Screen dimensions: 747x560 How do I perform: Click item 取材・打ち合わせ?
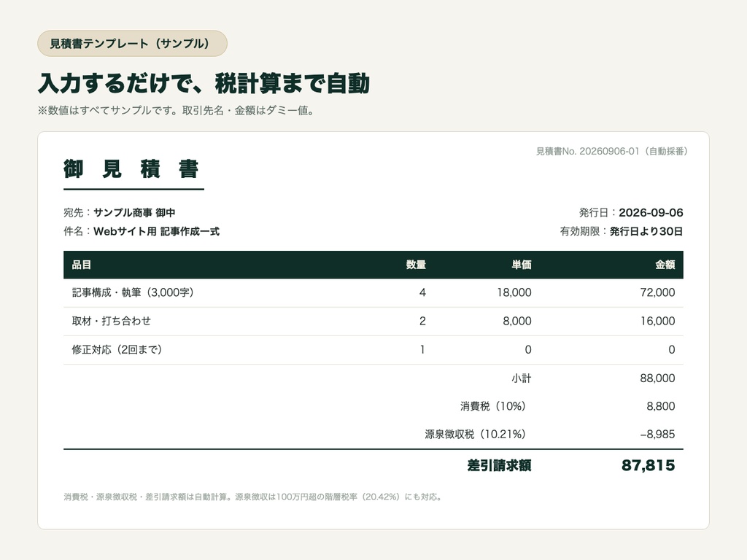pyautogui.click(x=112, y=321)
